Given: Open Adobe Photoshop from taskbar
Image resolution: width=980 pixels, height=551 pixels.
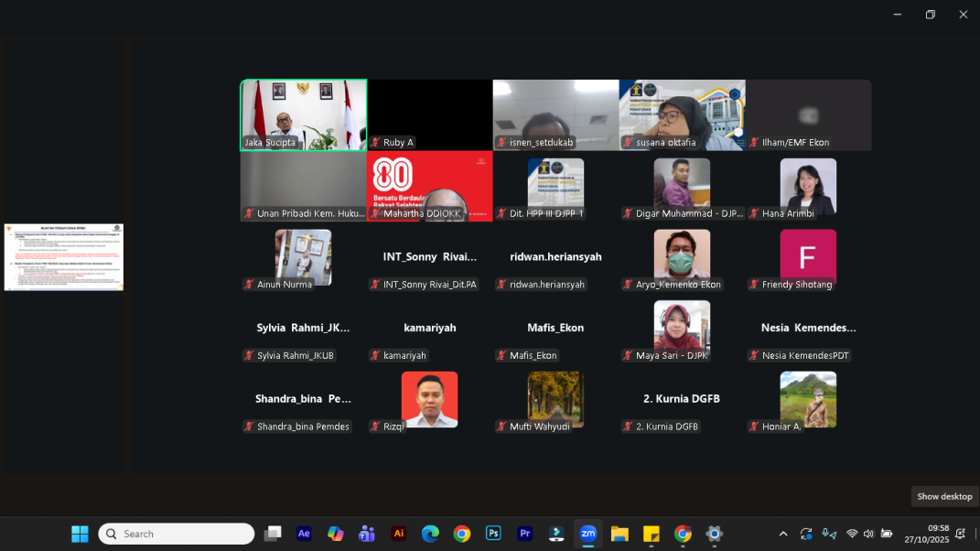Looking at the screenshot, I should [493, 534].
